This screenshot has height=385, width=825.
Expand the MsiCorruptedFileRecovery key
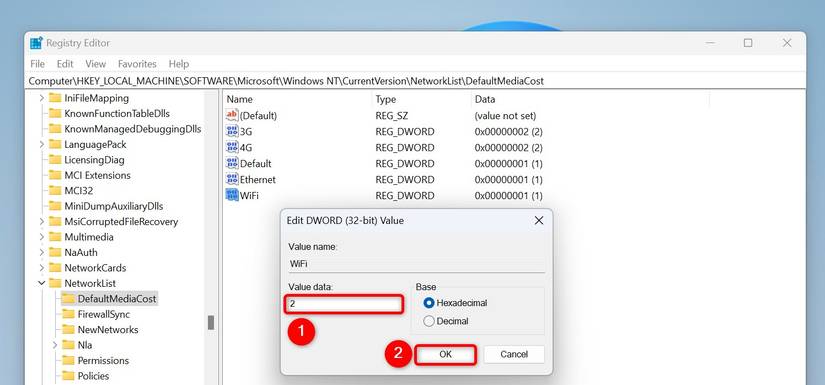[42, 221]
